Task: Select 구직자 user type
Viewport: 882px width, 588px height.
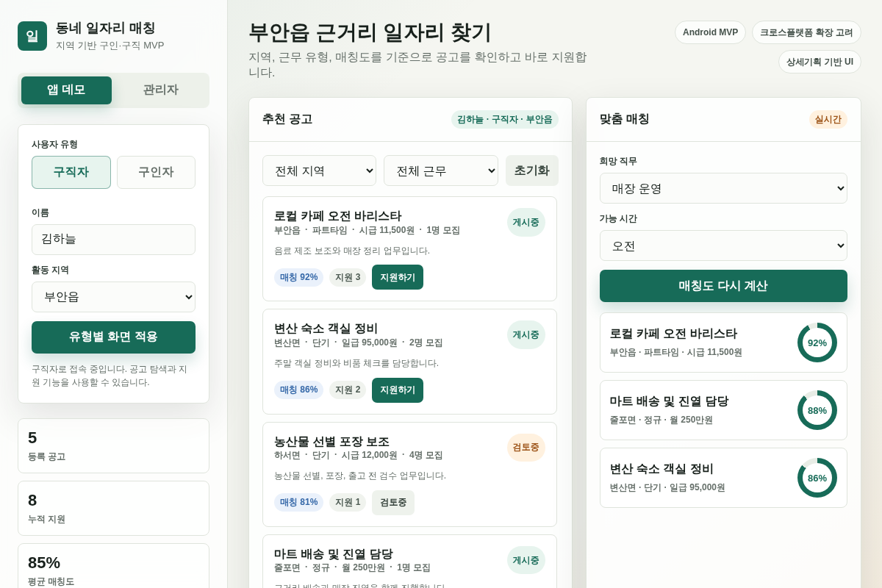Action: 71,172
